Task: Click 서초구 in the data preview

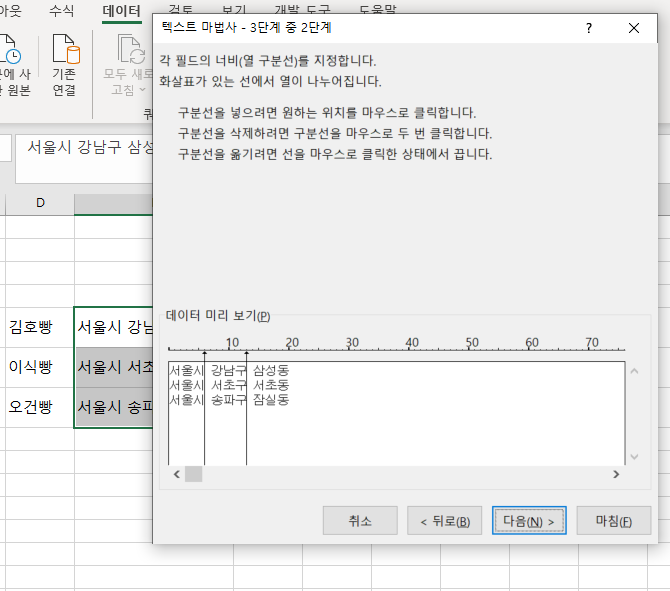Action: [229, 385]
